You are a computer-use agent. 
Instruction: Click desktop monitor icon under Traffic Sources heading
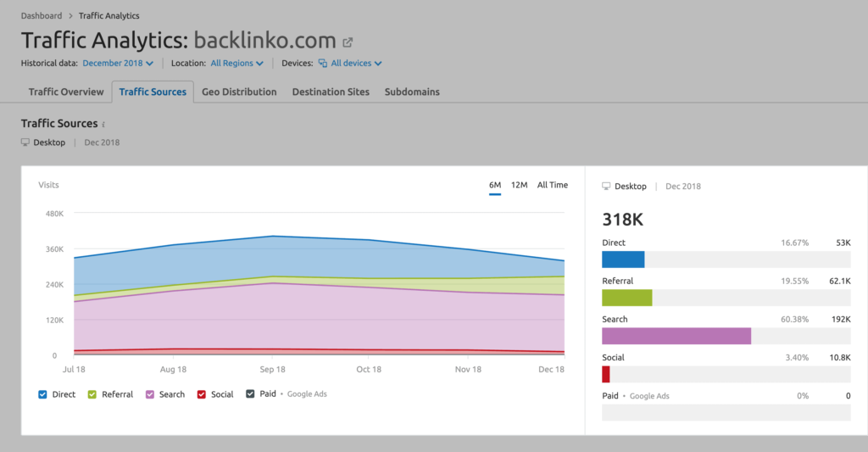point(25,142)
